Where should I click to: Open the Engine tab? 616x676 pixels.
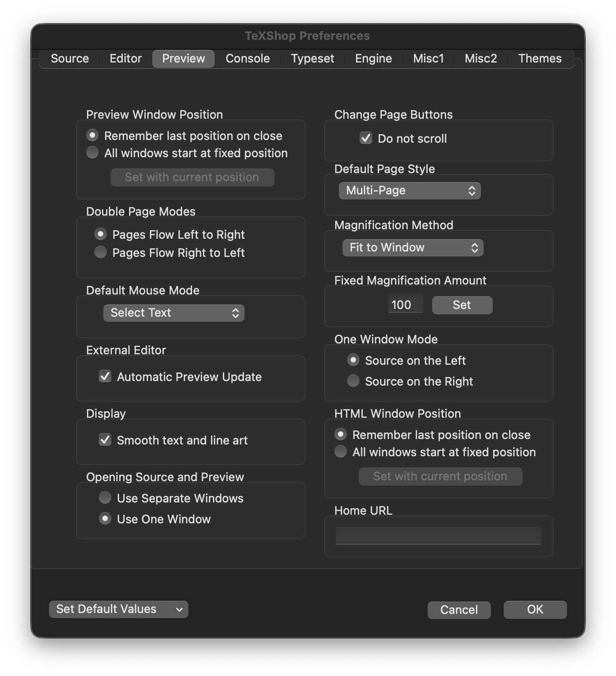(373, 59)
